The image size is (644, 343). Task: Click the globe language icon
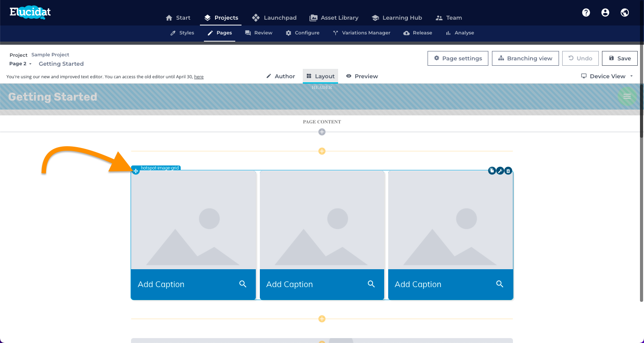[x=625, y=13]
